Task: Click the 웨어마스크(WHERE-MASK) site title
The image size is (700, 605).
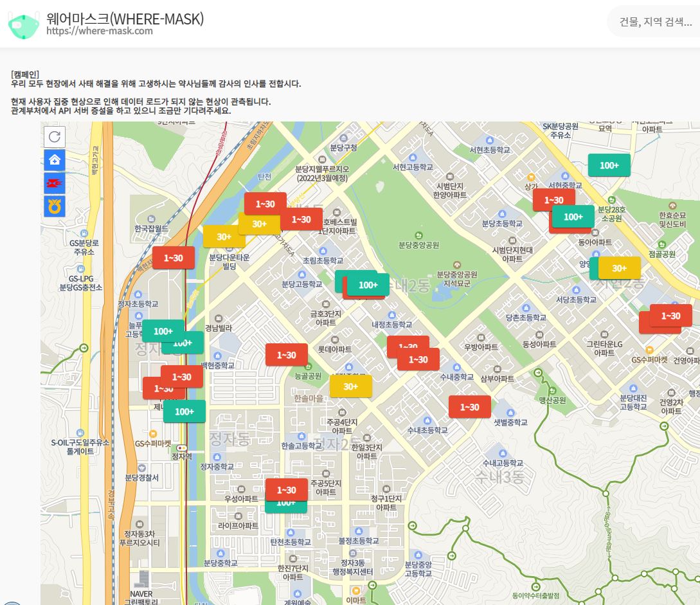Action: coord(125,18)
